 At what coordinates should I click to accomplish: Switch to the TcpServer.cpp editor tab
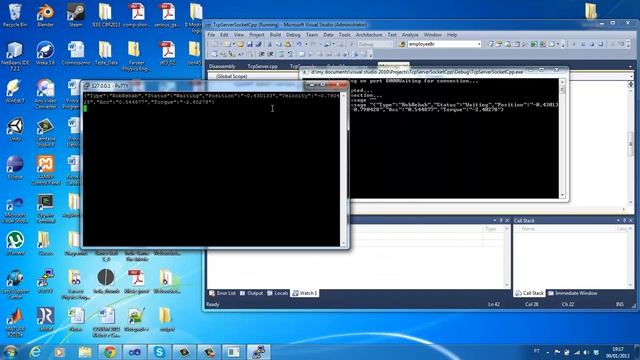pyautogui.click(x=262, y=66)
